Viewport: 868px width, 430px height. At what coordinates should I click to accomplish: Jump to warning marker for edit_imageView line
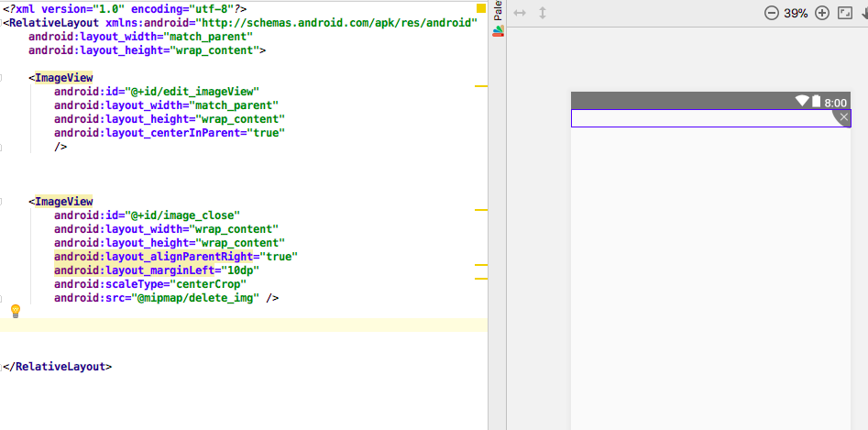[481, 86]
